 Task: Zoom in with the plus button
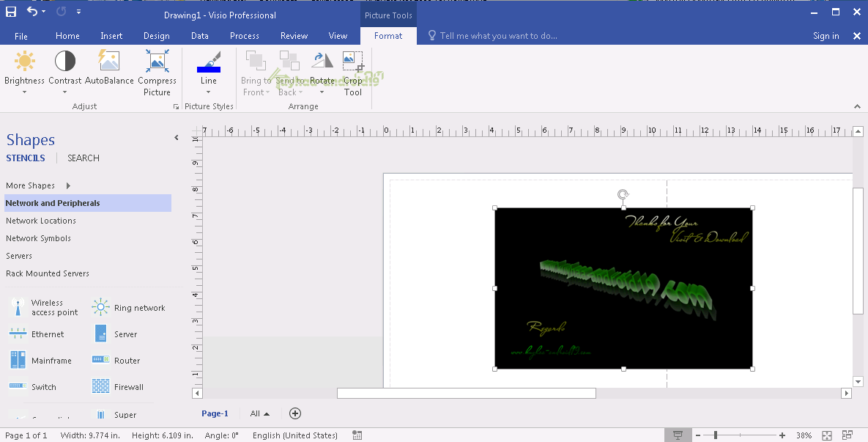tap(782, 435)
